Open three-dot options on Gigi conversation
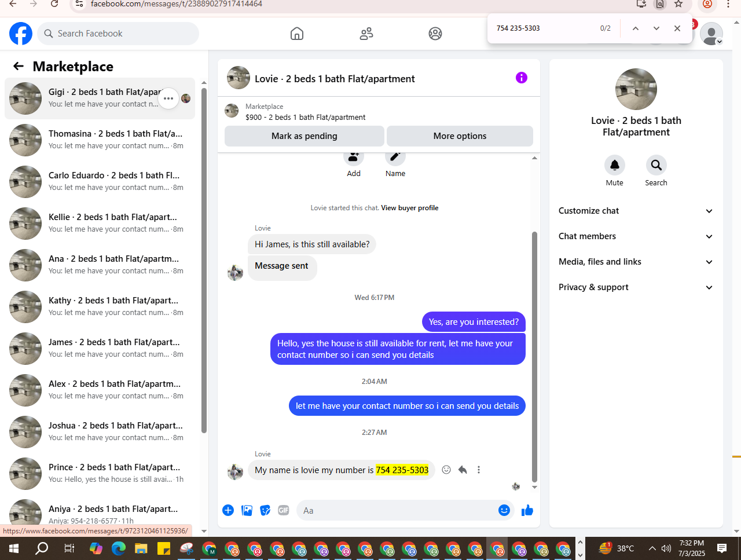The width and height of the screenshot is (741, 560). click(168, 98)
